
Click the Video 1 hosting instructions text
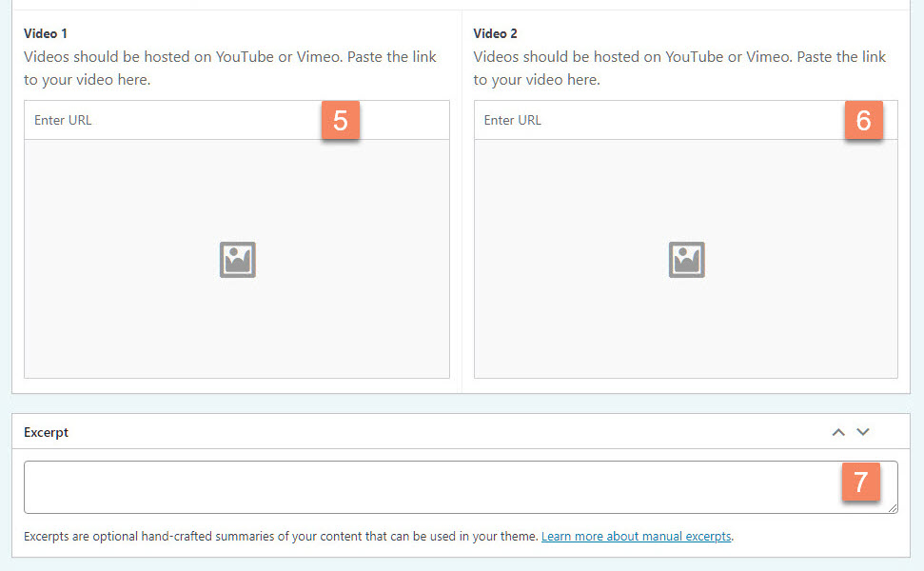[230, 69]
